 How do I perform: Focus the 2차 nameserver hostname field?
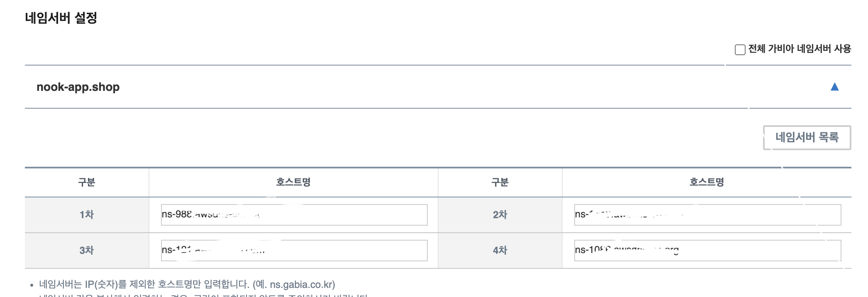coord(707,215)
